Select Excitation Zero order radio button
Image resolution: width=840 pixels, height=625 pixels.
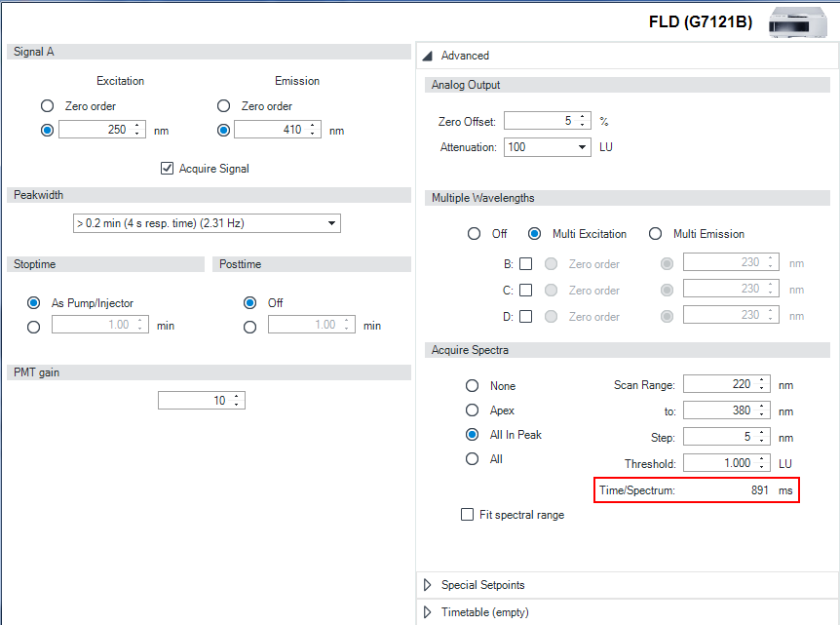pyautogui.click(x=47, y=106)
